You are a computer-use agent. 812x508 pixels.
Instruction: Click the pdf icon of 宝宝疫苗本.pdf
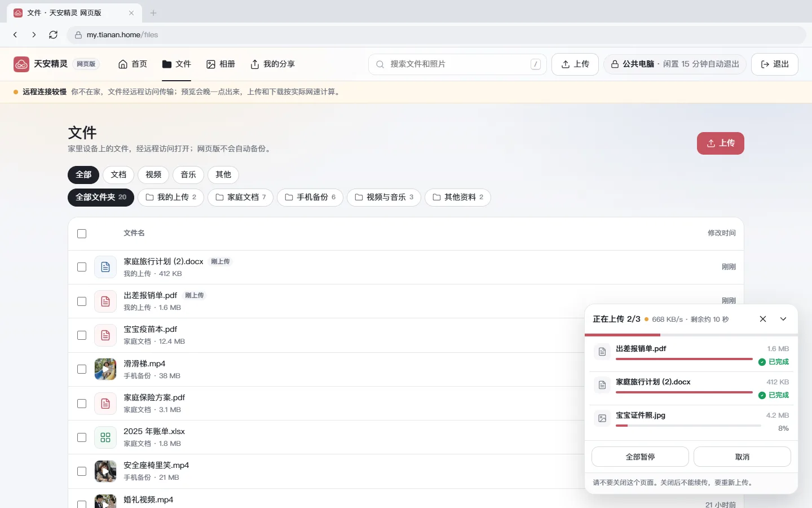click(105, 335)
